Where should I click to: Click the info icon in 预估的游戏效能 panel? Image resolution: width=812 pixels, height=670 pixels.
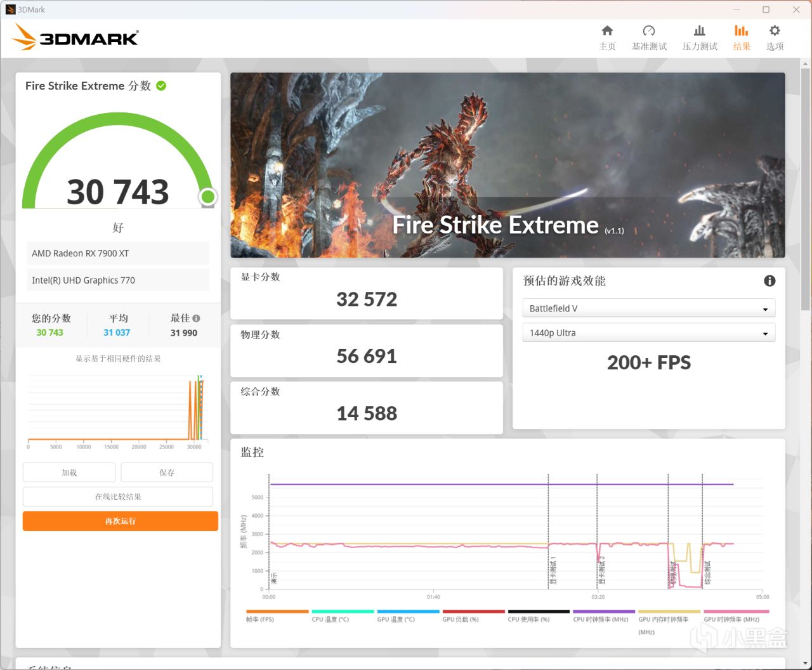click(769, 280)
